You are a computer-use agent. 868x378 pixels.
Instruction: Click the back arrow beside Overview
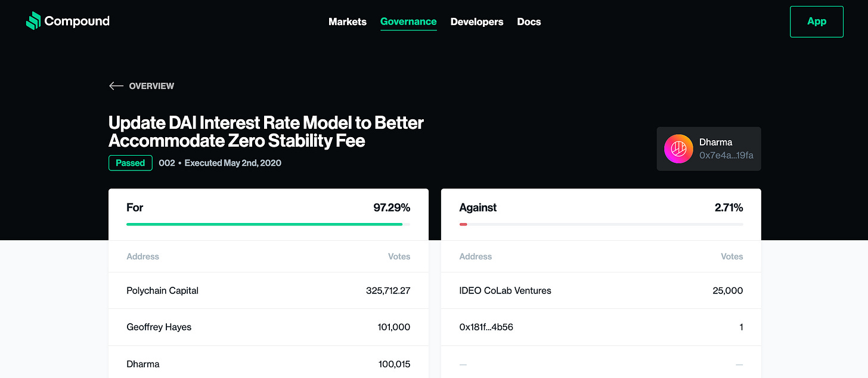(x=116, y=86)
